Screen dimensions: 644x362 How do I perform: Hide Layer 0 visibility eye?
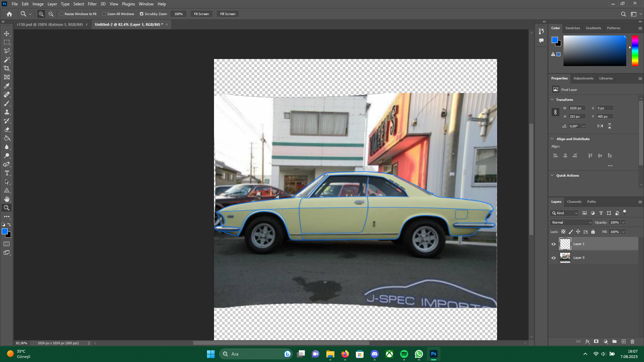pyautogui.click(x=553, y=258)
